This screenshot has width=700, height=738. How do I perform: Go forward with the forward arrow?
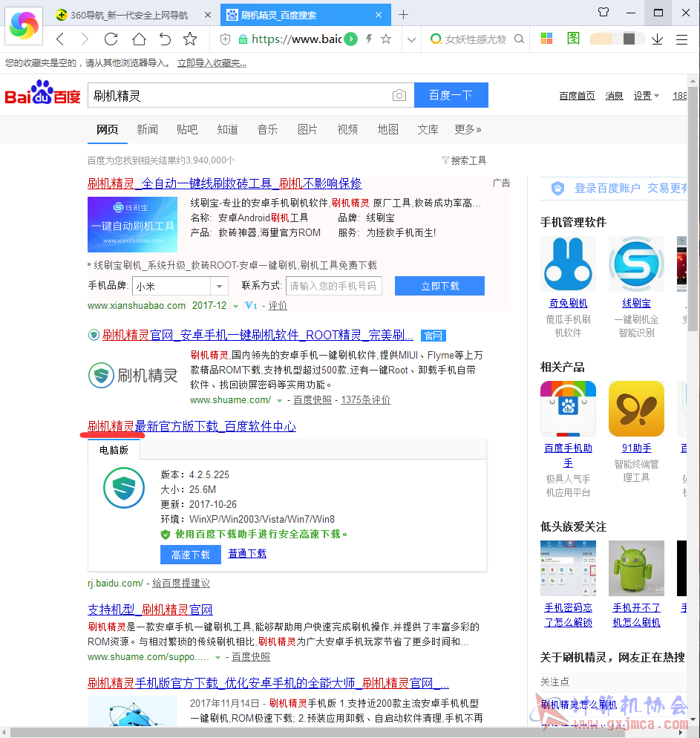tap(85, 39)
